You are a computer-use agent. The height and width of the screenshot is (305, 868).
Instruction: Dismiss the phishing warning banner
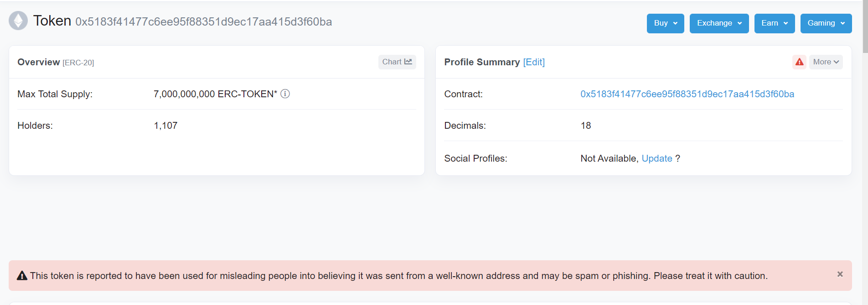[840, 274]
